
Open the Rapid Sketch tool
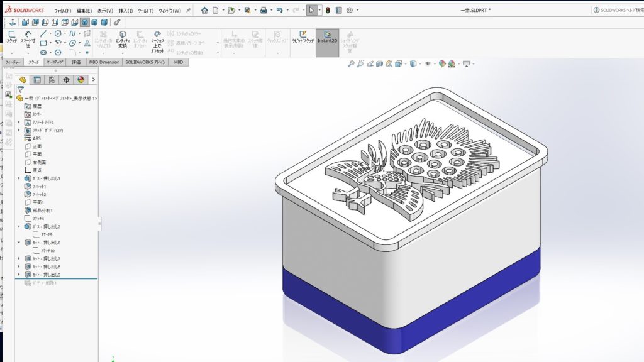[x=303, y=37]
